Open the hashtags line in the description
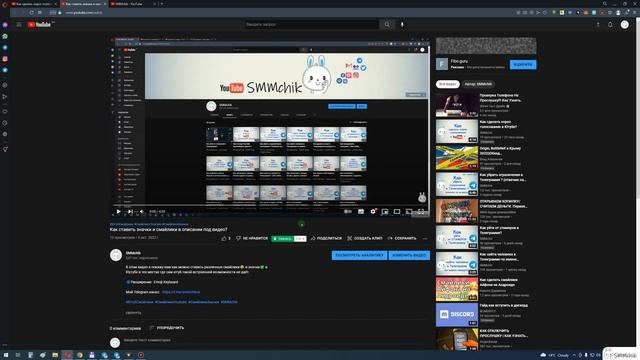Viewport: 640px width, 360px height. coord(182,302)
